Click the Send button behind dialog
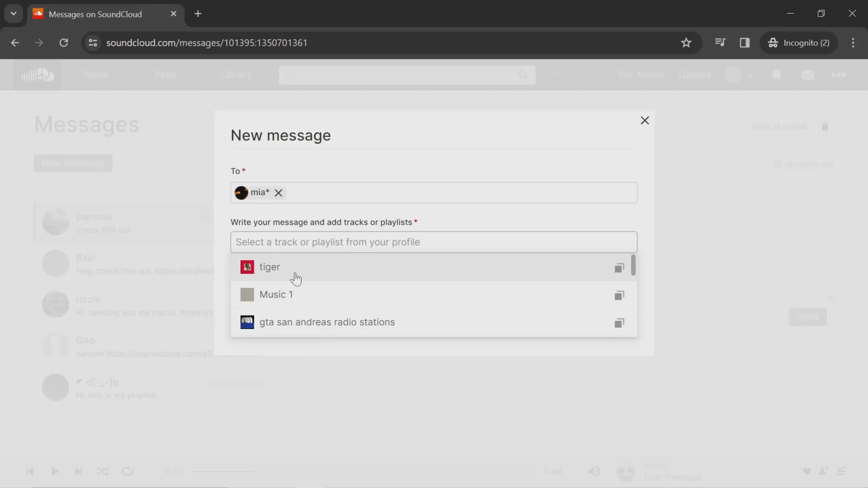 [x=808, y=317]
